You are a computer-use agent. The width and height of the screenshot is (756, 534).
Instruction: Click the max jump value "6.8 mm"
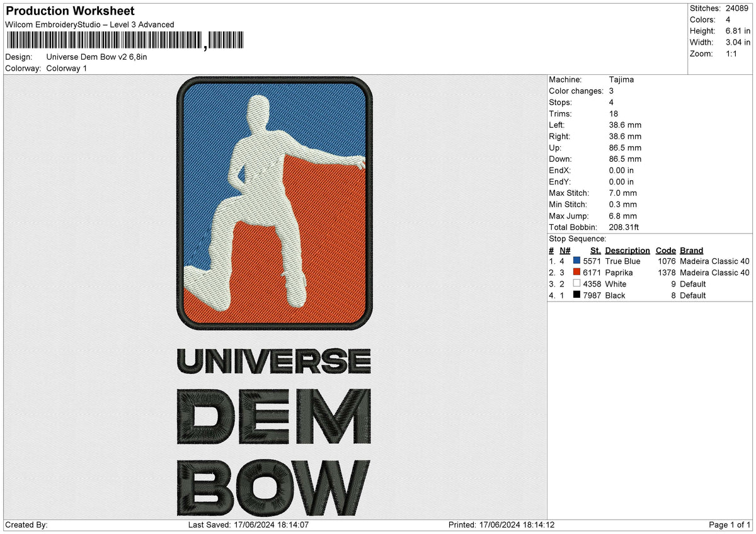pyautogui.click(x=623, y=215)
